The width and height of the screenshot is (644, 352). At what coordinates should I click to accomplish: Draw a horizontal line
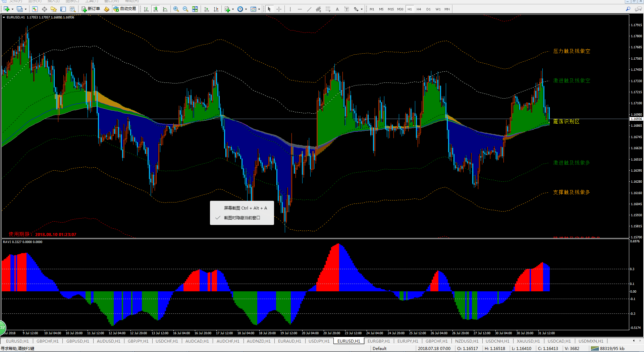[x=300, y=9]
